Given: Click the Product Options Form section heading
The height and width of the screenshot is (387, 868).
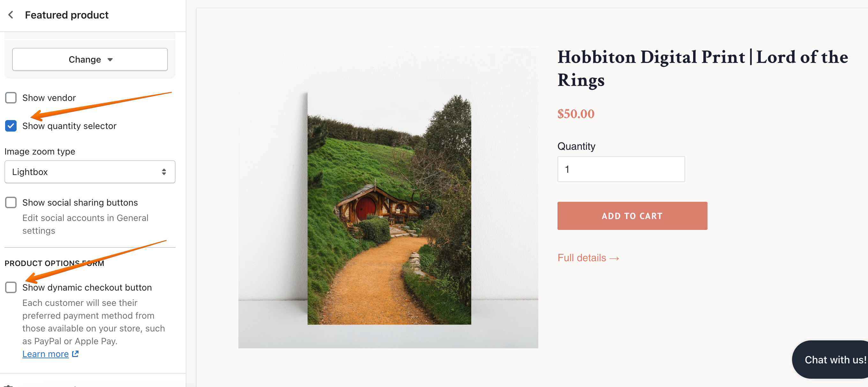Looking at the screenshot, I should tap(54, 263).
